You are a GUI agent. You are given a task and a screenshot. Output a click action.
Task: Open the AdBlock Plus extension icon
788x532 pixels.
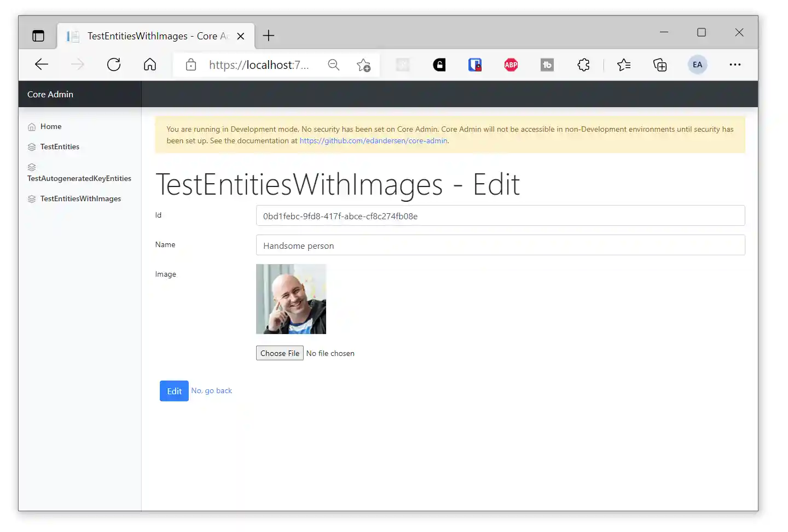coord(511,65)
